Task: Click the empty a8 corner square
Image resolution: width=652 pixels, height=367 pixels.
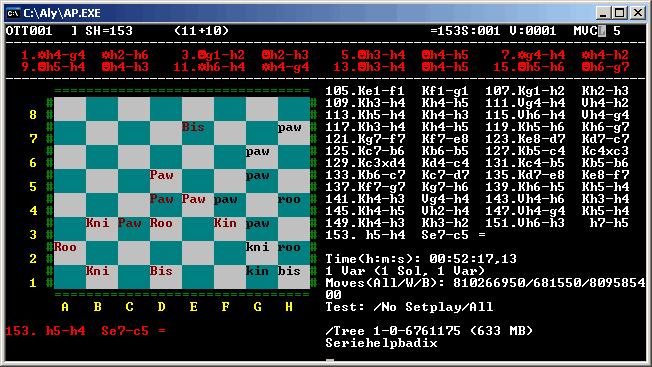Action: point(70,109)
